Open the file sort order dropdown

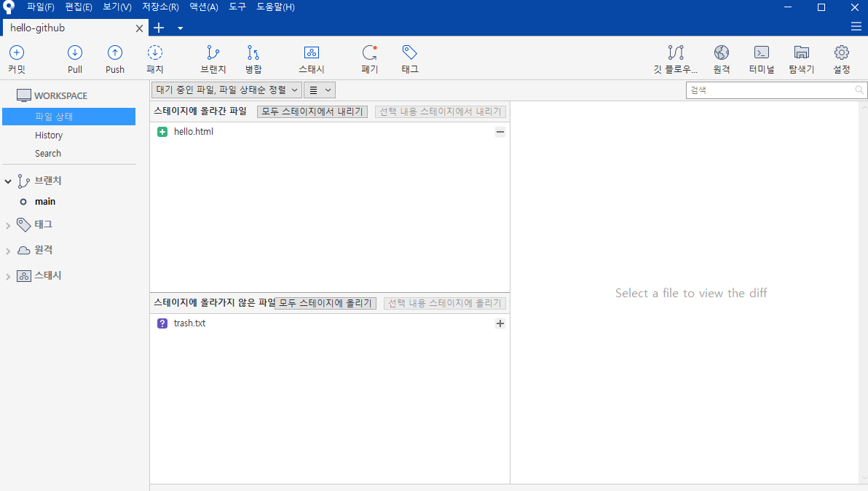pyautogui.click(x=226, y=90)
